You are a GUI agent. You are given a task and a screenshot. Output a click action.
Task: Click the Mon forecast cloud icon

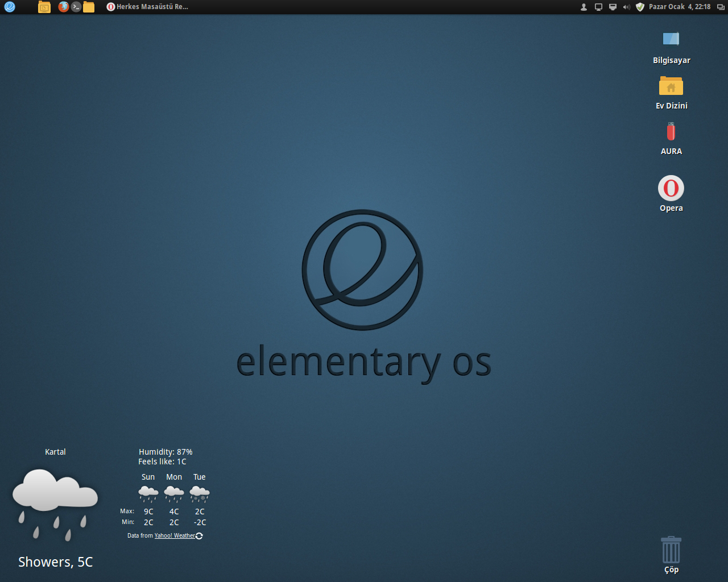pos(174,493)
